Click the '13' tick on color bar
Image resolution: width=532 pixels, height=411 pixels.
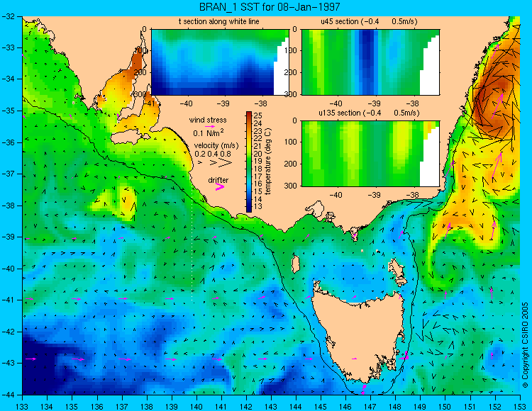tap(258, 207)
